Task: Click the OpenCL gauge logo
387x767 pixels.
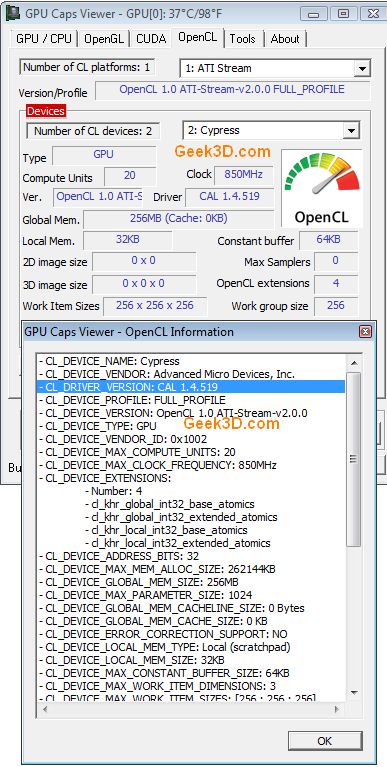Action: click(x=321, y=188)
